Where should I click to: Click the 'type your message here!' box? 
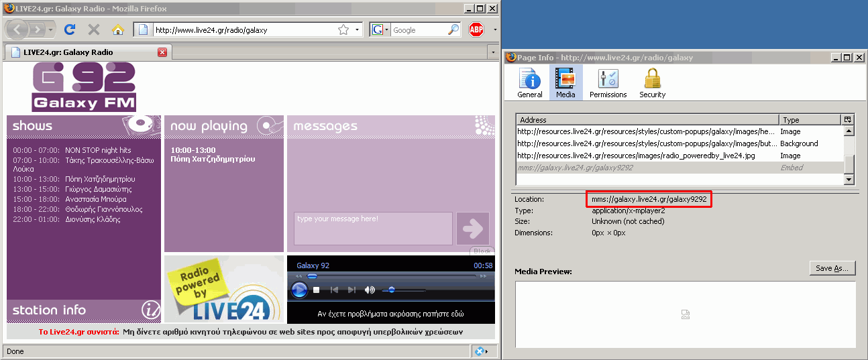pos(374,229)
